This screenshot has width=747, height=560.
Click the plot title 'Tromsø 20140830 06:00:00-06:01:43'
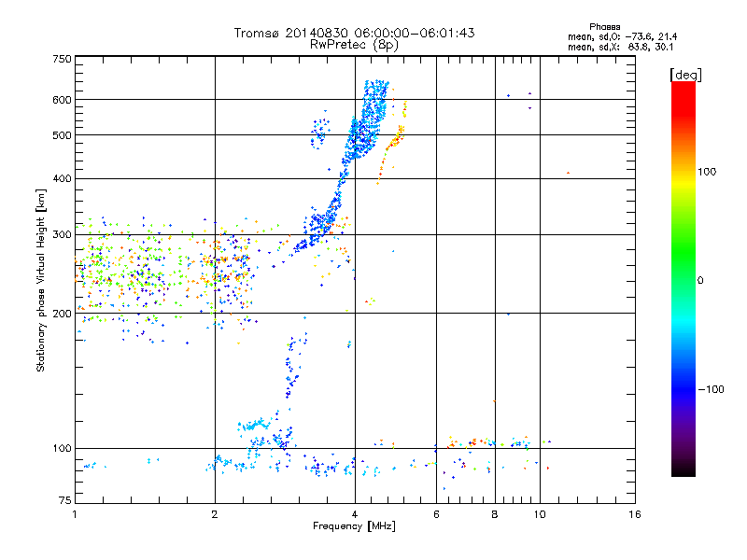tap(354, 33)
